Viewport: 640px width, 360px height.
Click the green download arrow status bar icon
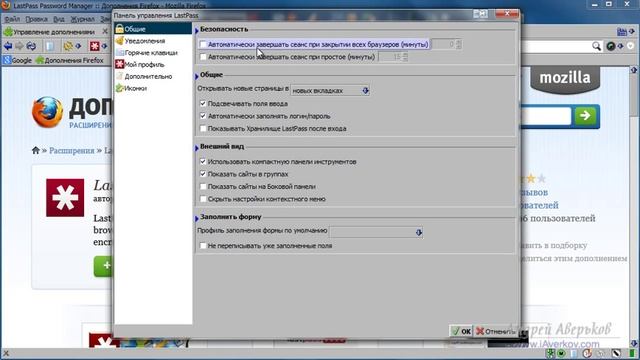551,353
